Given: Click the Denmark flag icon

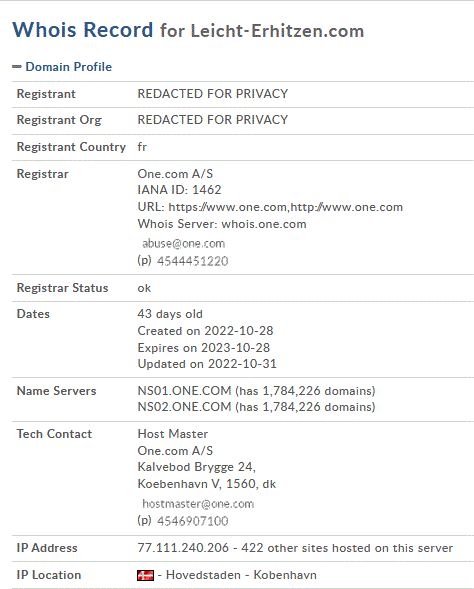Looking at the screenshot, I should point(145,575).
